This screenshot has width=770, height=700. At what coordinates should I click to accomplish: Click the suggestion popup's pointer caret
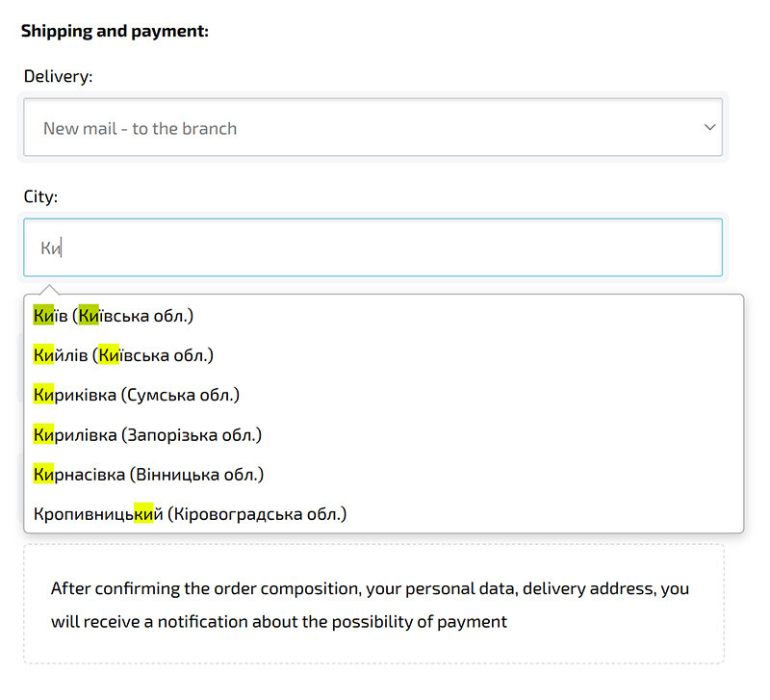point(50,290)
